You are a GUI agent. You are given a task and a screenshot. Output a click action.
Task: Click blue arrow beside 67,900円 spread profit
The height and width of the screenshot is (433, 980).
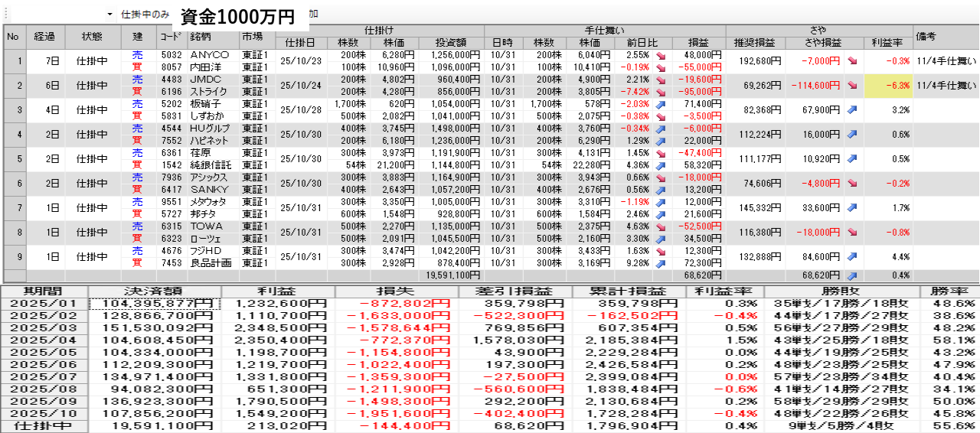pyautogui.click(x=851, y=110)
